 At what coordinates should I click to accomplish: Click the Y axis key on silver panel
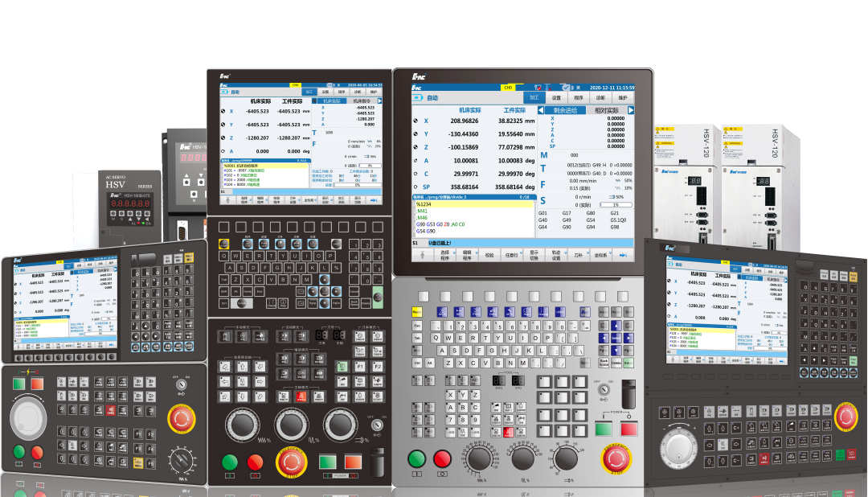(463, 395)
